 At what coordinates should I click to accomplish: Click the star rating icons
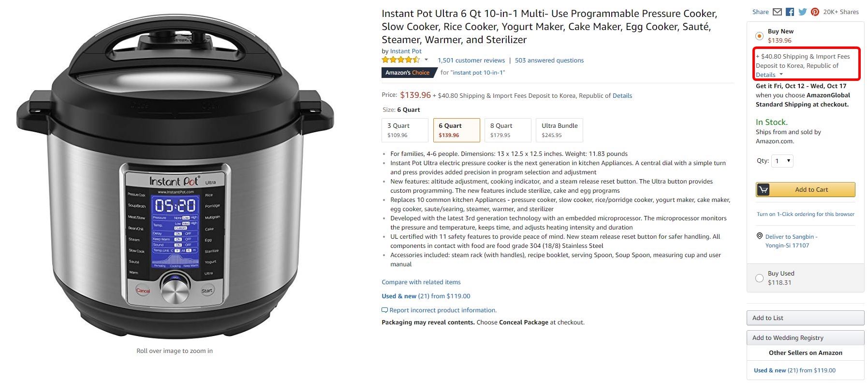[x=400, y=60]
